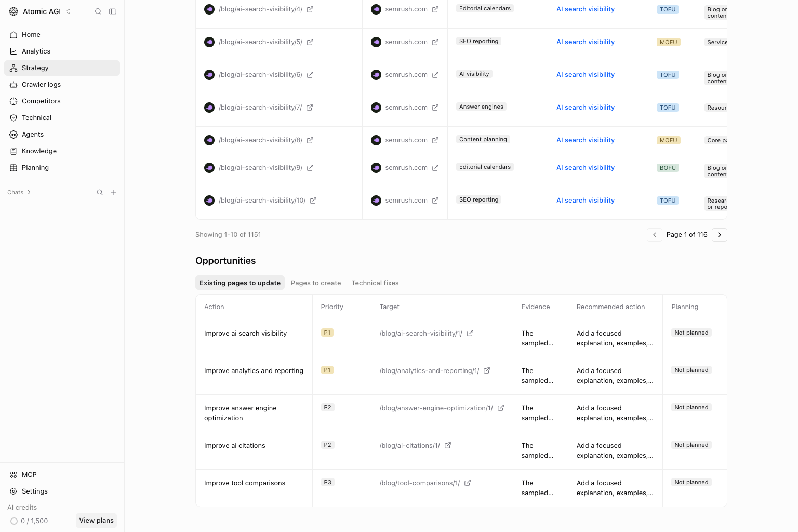Start a new chat with plus icon

point(113,192)
